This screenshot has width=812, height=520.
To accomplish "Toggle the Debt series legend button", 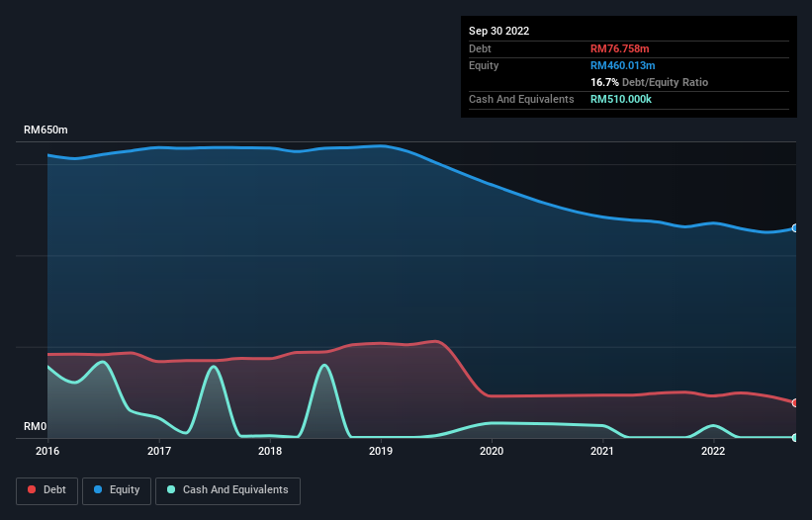I will tap(47, 490).
